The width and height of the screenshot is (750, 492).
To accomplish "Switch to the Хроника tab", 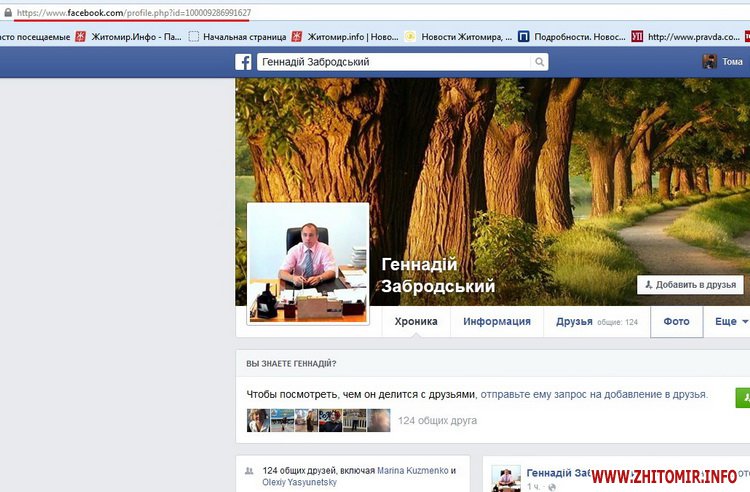I will tap(416, 322).
